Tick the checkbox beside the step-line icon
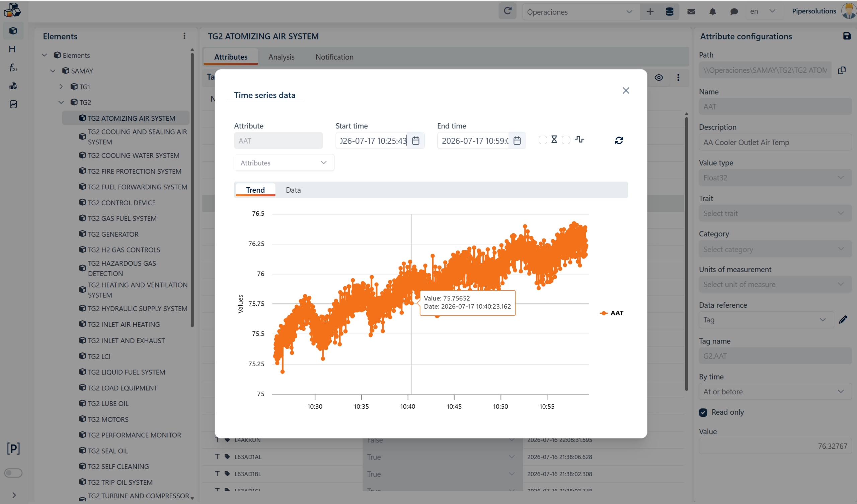Screen dimensions: 857x504 [x=565, y=140]
